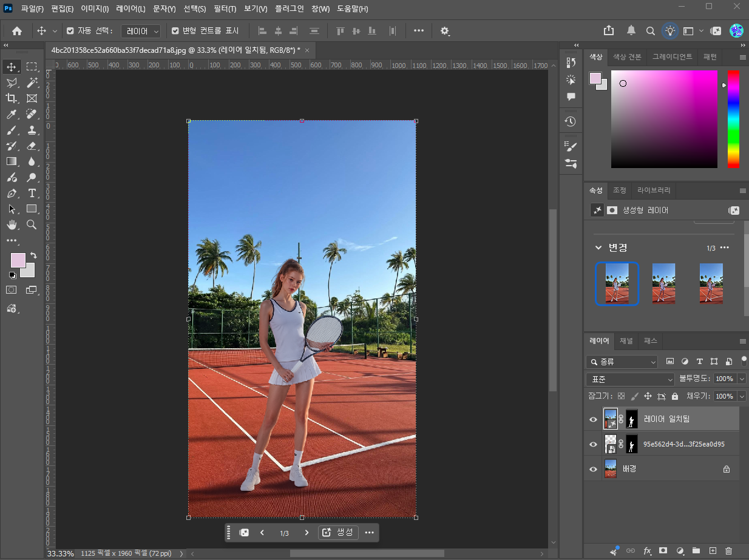Swap foreground and background colors

(33, 256)
